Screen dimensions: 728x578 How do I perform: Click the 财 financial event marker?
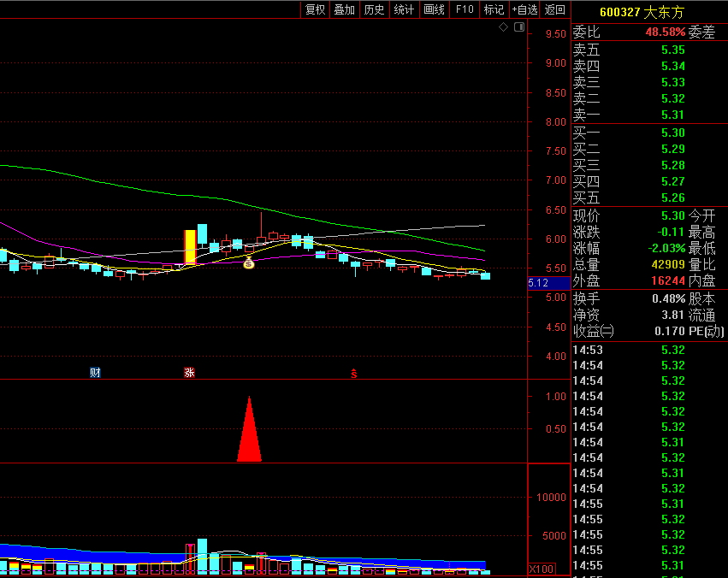[x=95, y=373]
